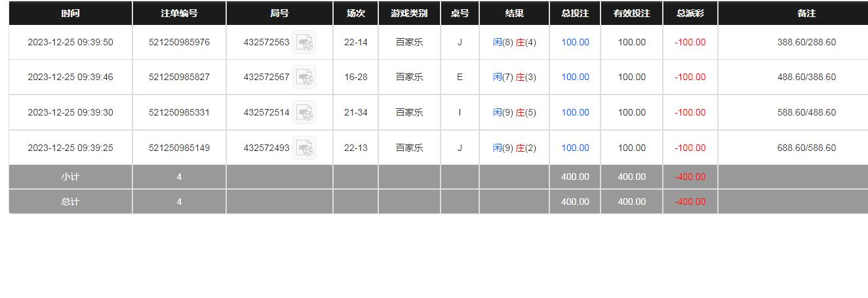
Task: Open blue 100.00 bet link for order 521250985827
Action: point(575,77)
